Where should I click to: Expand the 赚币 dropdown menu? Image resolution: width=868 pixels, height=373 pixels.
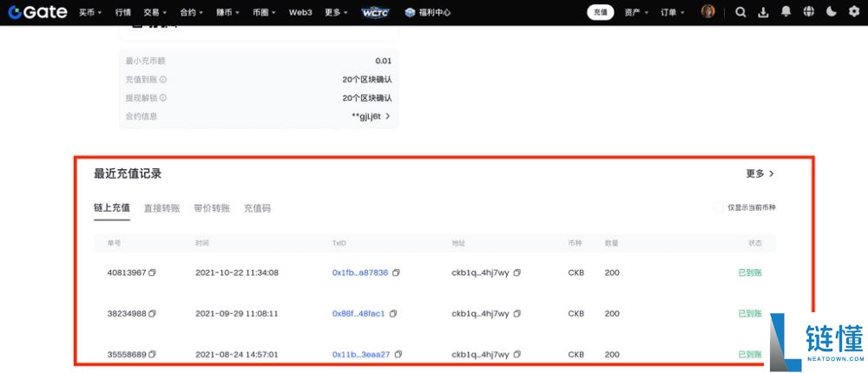(x=228, y=12)
